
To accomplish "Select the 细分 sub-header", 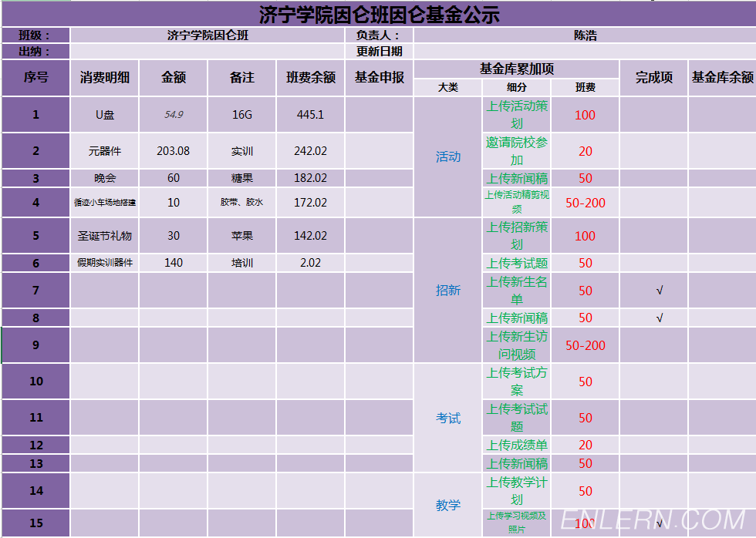I will tap(516, 87).
